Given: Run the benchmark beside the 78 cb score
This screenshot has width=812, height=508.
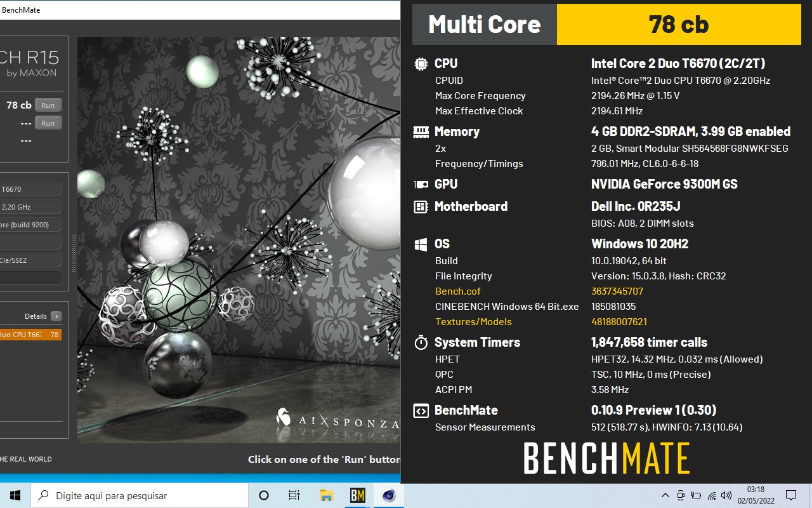Looking at the screenshot, I should pos(48,105).
